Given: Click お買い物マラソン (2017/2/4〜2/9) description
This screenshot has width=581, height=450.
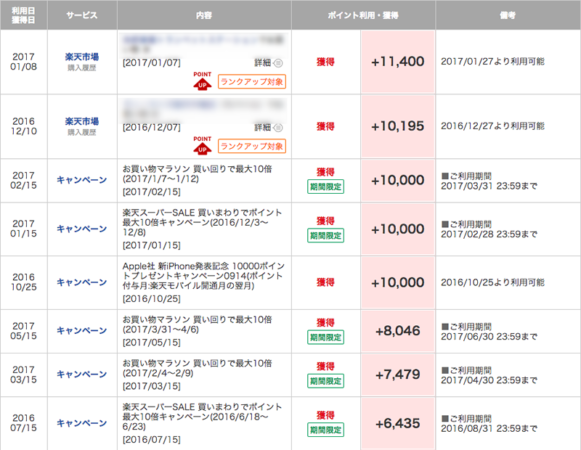Looking at the screenshot, I should click(x=197, y=368).
